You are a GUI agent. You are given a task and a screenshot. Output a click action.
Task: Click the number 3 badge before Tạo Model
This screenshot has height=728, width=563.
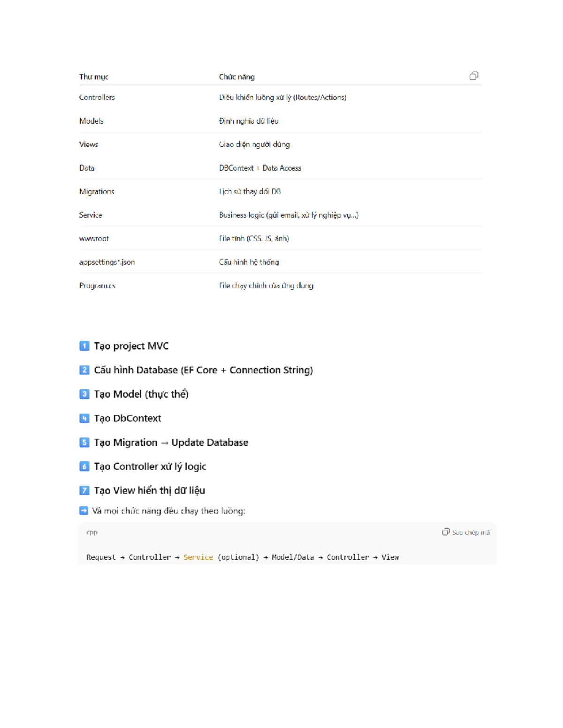[84, 394]
